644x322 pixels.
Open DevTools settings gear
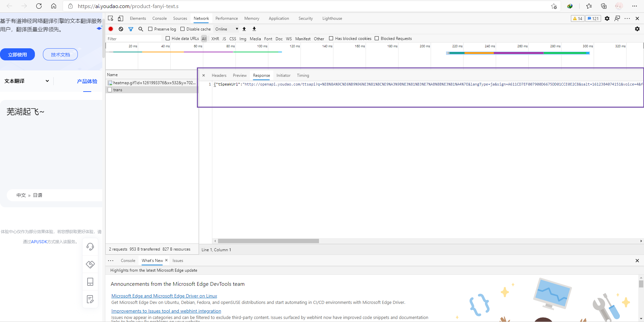coord(607,18)
